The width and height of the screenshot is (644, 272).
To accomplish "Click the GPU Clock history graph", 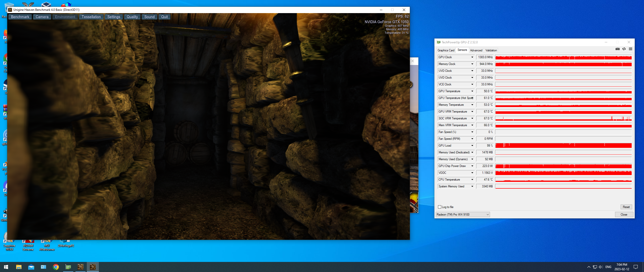I will click(x=563, y=57).
